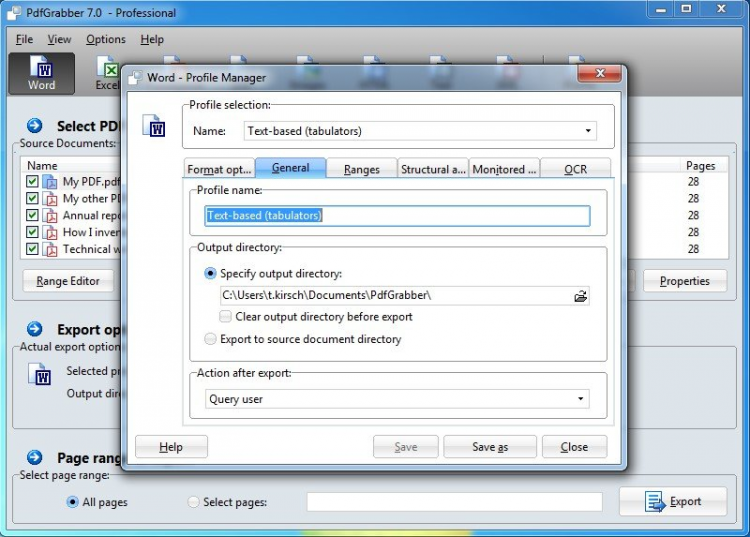
Task: Switch to the Format options tab
Action: [x=219, y=169]
